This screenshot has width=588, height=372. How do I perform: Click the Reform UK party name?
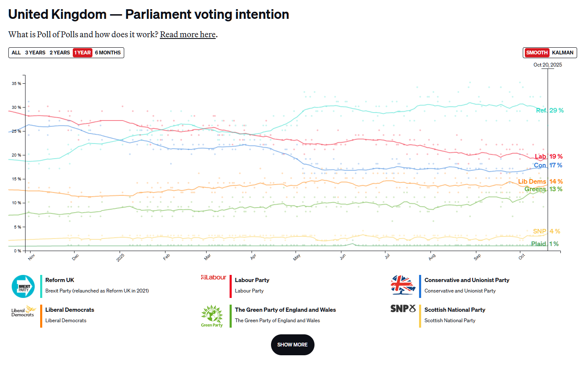click(60, 280)
